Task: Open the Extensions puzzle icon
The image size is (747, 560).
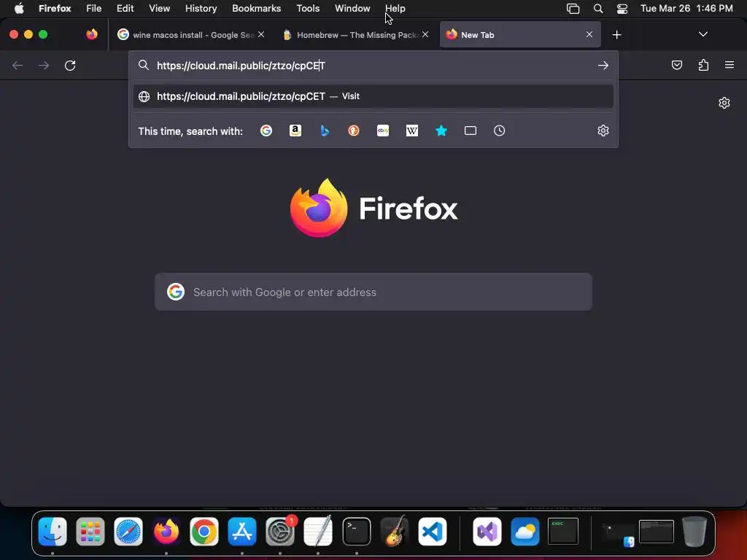Action: [703, 65]
